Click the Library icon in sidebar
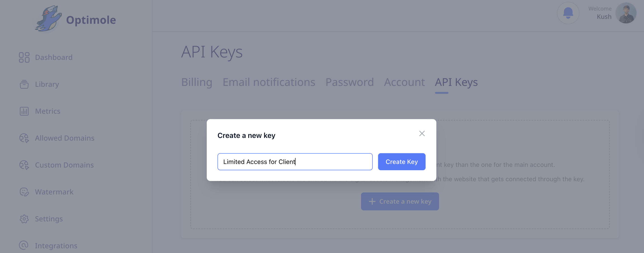This screenshot has height=253, width=644. coord(24,84)
